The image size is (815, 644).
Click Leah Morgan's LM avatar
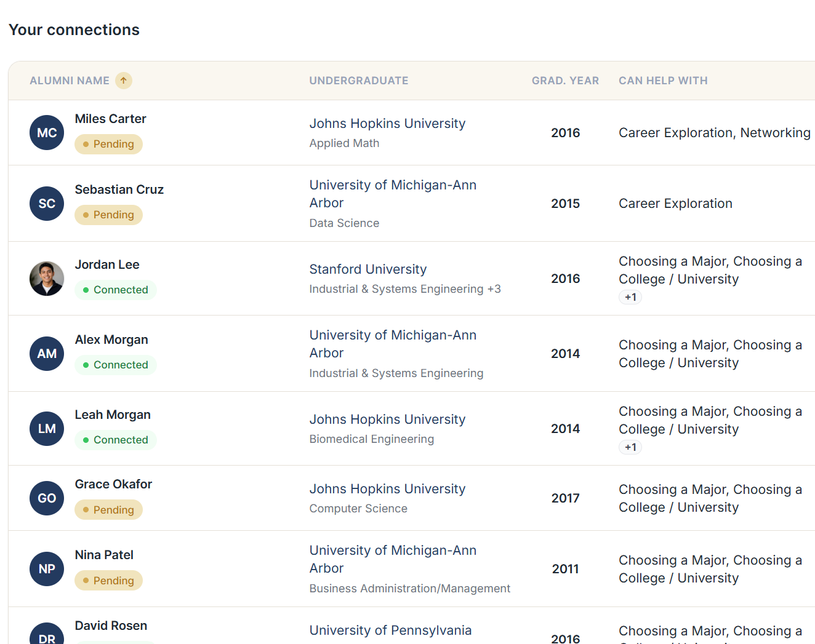[47, 429]
